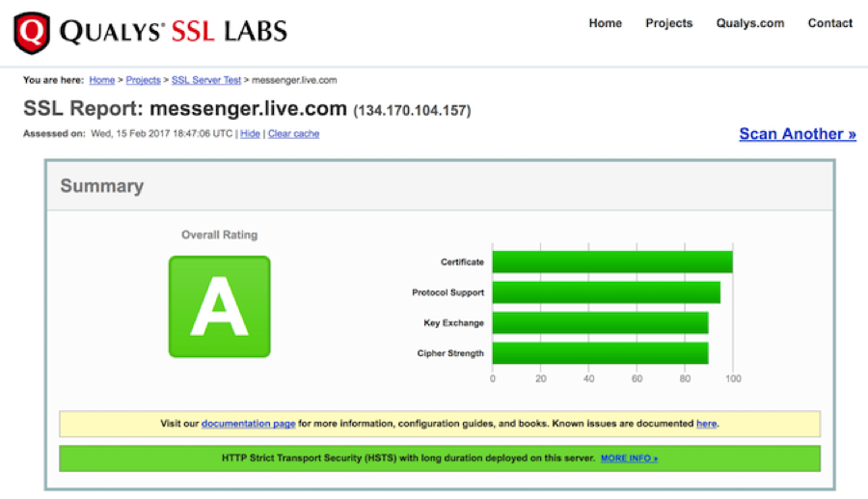Open the Home navigation menu item
This screenshot has width=868, height=499.
click(605, 23)
